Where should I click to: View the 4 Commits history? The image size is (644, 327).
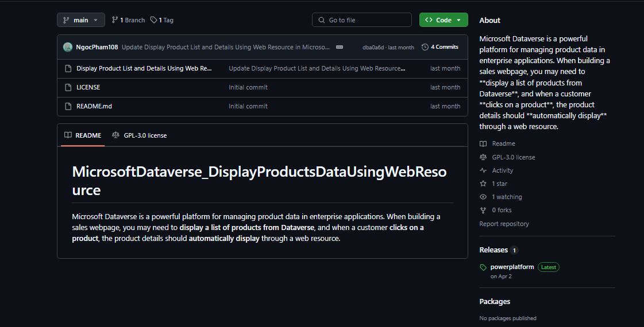[x=440, y=47]
